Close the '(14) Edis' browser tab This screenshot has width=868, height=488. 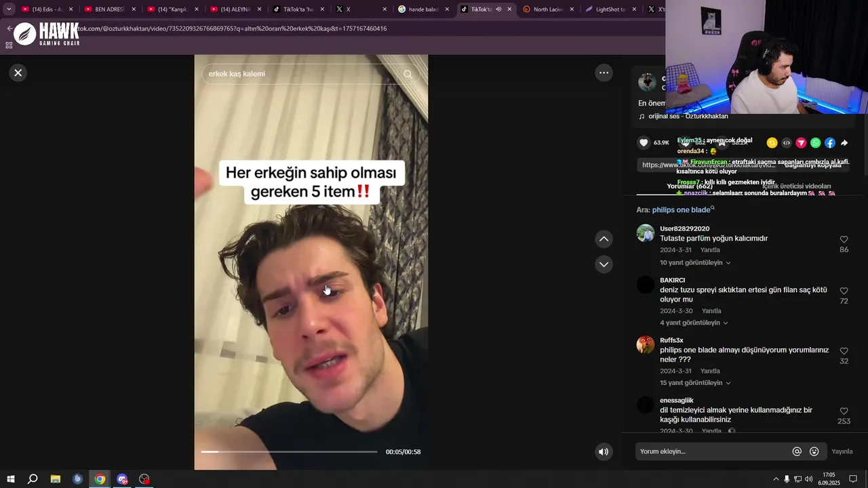point(71,9)
